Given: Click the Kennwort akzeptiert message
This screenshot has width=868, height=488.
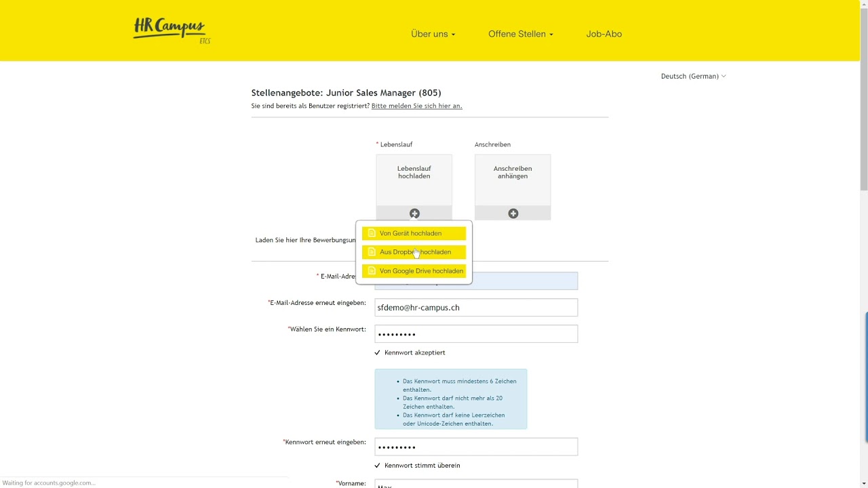Looking at the screenshot, I should pyautogui.click(x=414, y=353).
